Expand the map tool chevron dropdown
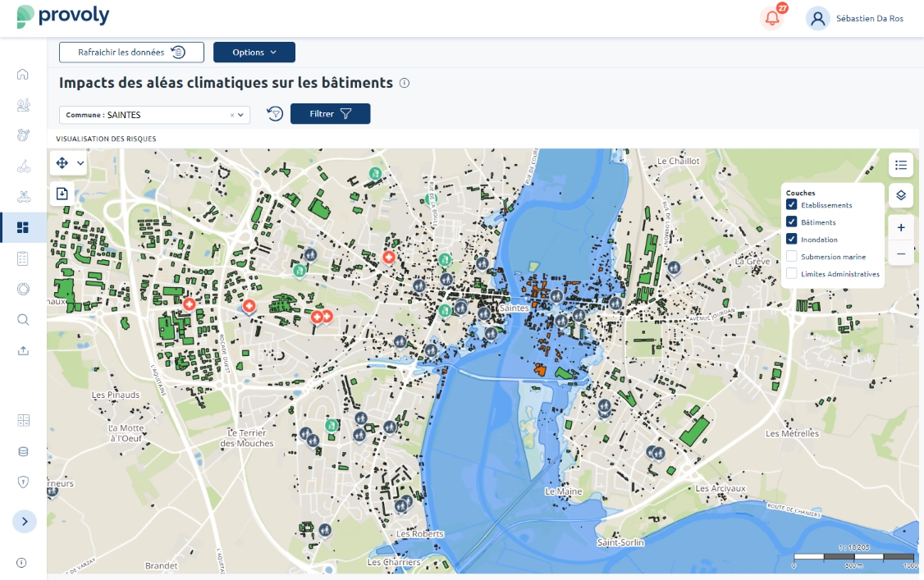The image size is (924, 580). pyautogui.click(x=80, y=163)
